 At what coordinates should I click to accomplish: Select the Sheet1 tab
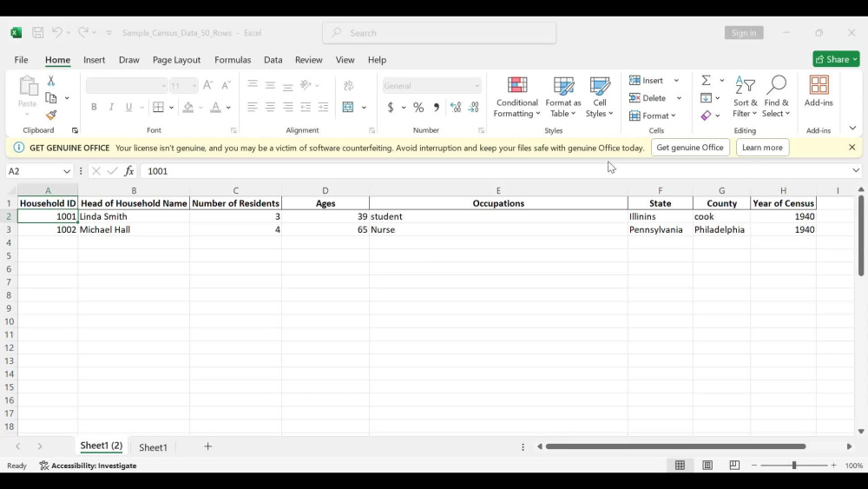tap(153, 447)
